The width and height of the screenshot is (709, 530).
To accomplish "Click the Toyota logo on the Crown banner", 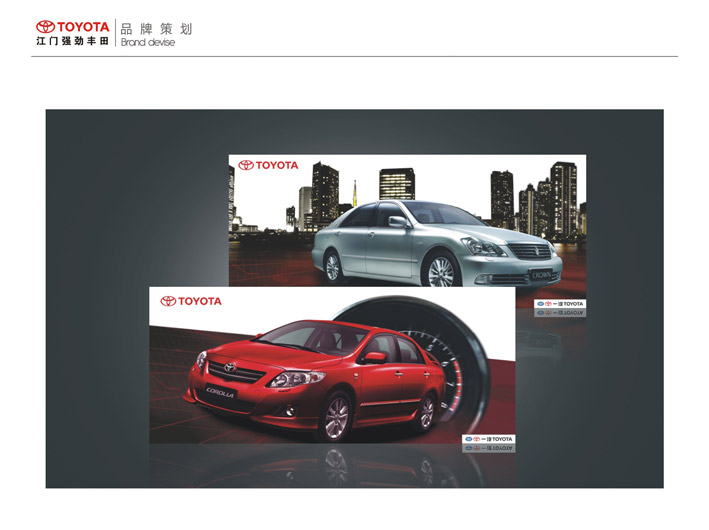I will pos(268,165).
